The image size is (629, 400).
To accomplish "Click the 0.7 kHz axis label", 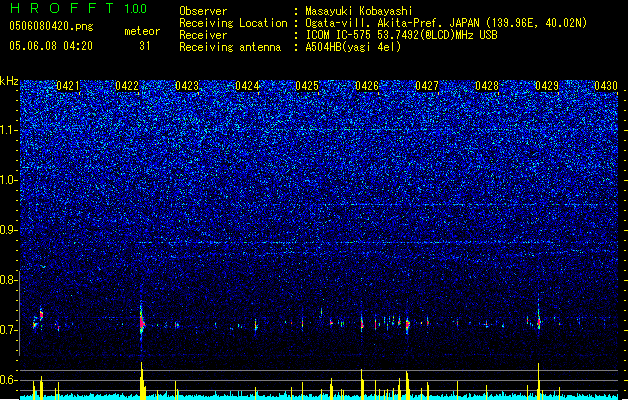I will 9,330.
